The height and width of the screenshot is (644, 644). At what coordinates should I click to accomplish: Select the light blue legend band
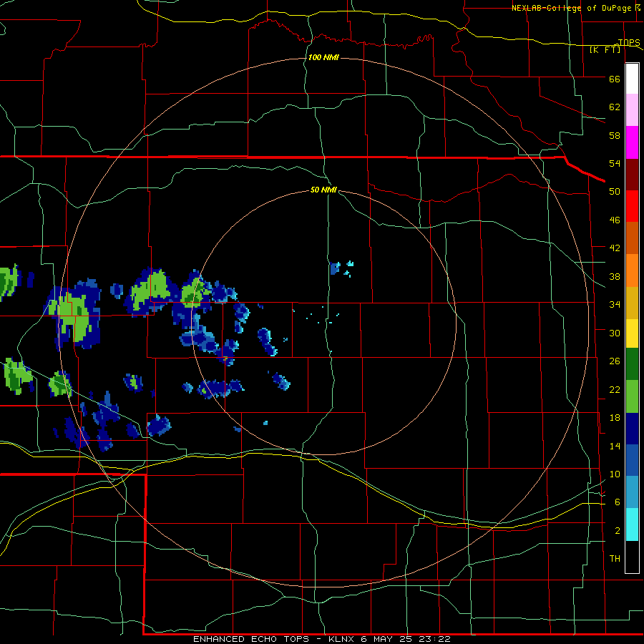[632, 492]
